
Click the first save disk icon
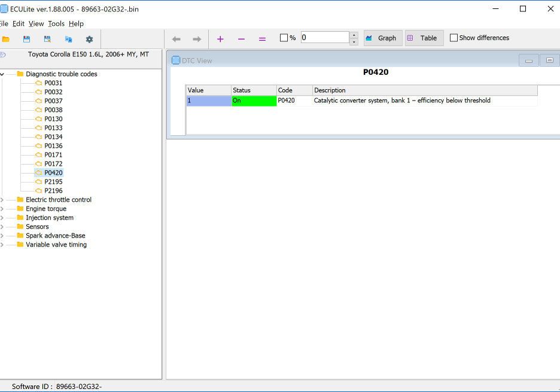pyautogui.click(x=26, y=39)
